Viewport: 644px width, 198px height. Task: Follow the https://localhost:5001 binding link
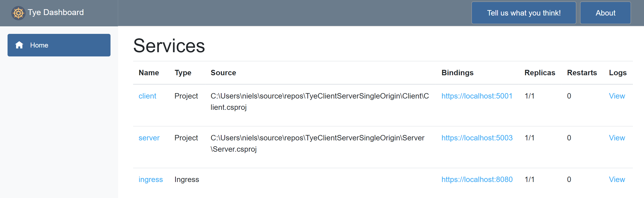click(477, 96)
